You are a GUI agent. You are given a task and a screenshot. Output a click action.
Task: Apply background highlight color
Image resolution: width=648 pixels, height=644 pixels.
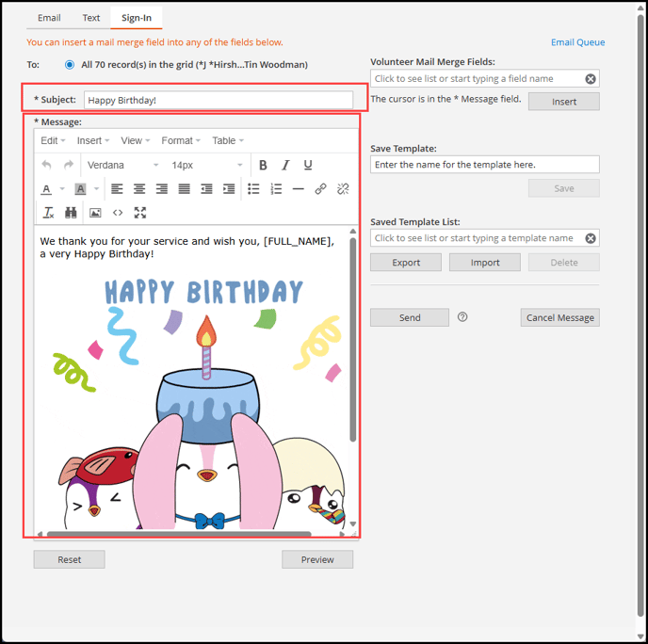[x=80, y=189]
